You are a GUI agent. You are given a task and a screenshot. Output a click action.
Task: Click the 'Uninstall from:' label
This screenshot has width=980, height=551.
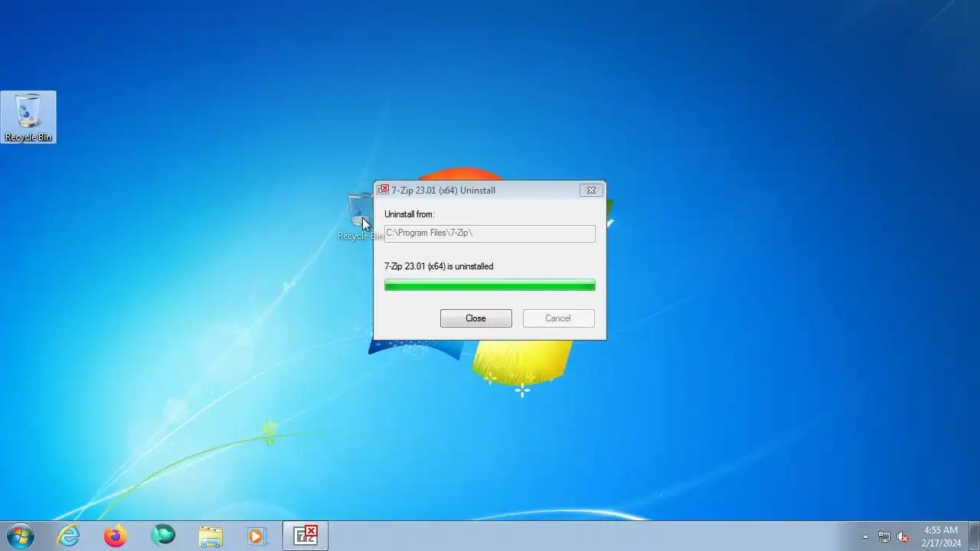click(409, 214)
